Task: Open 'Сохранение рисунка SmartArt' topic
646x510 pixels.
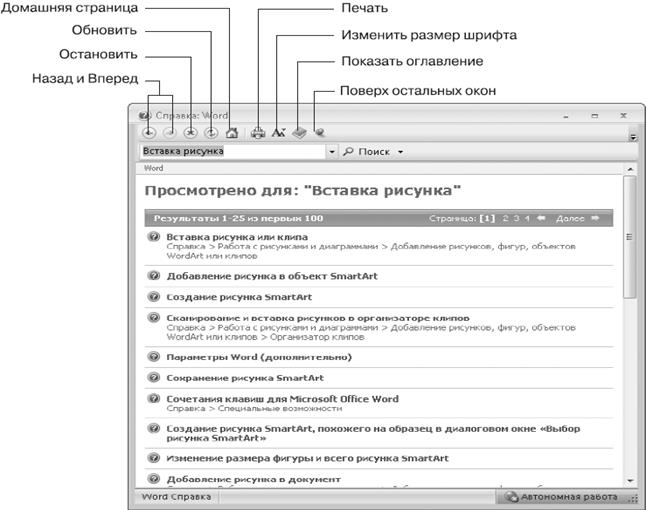Action: [245, 378]
